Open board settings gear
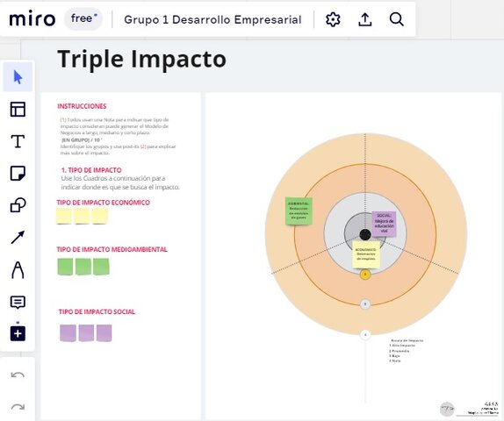The image size is (504, 421). point(333,19)
